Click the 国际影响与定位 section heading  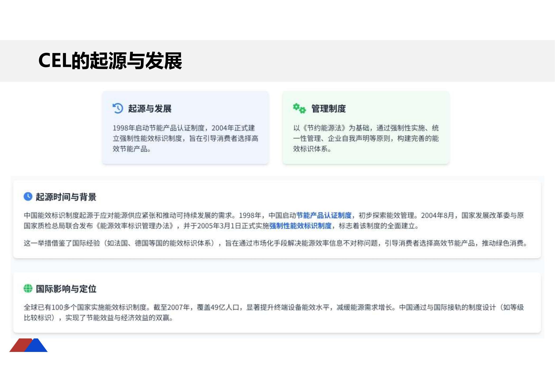point(66,289)
